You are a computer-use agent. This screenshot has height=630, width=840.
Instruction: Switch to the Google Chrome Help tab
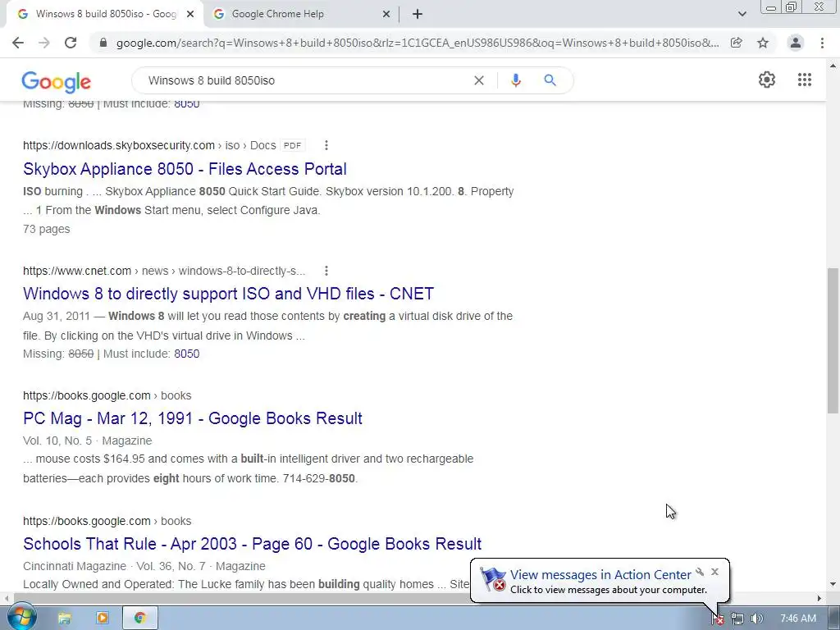(301, 15)
